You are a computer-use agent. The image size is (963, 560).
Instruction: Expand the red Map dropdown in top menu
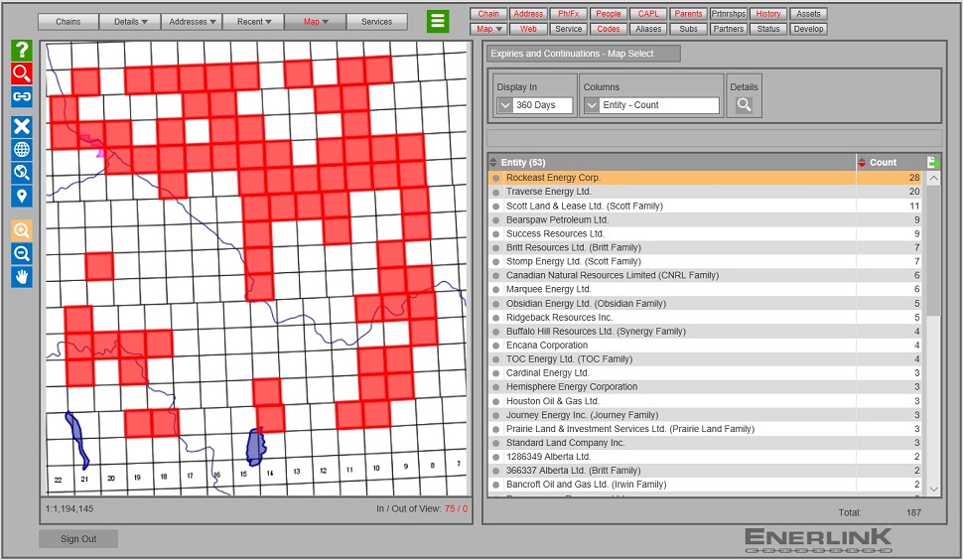point(316,22)
